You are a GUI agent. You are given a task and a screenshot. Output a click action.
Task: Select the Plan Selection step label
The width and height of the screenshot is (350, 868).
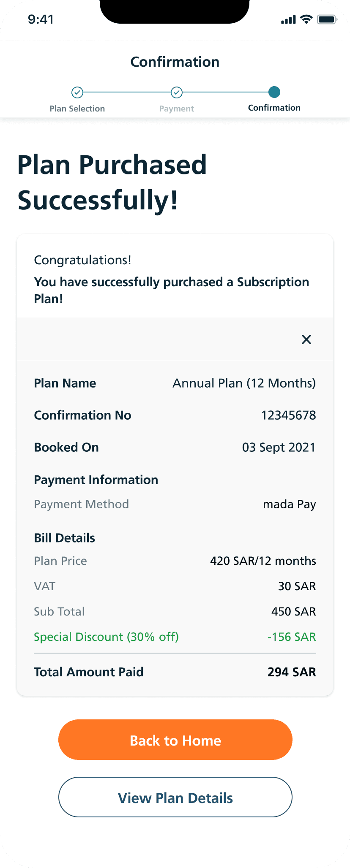[77, 108]
